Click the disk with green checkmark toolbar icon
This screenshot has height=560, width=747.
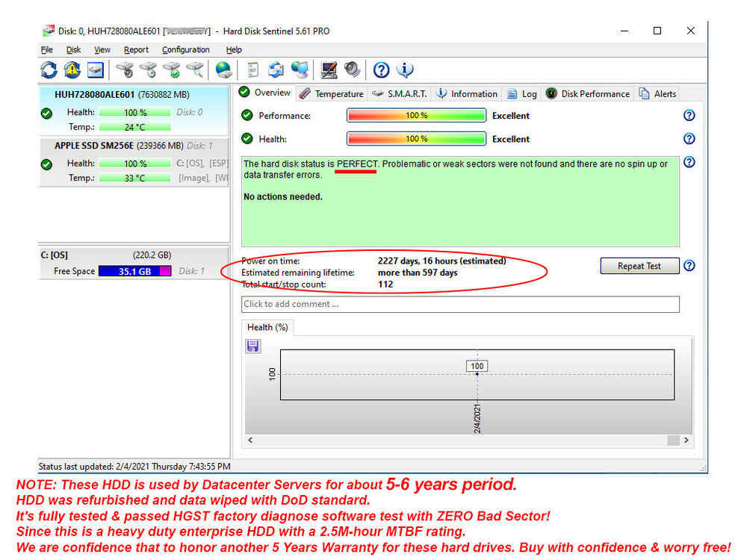click(172, 70)
